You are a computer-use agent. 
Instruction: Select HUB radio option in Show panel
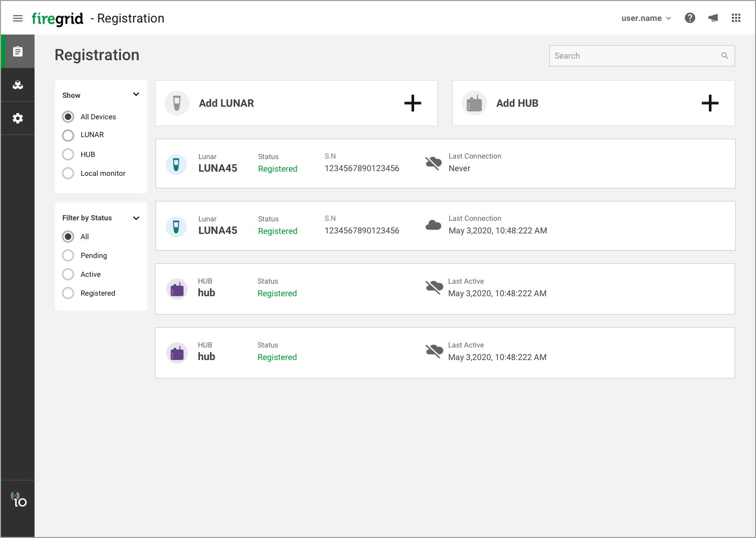68,154
